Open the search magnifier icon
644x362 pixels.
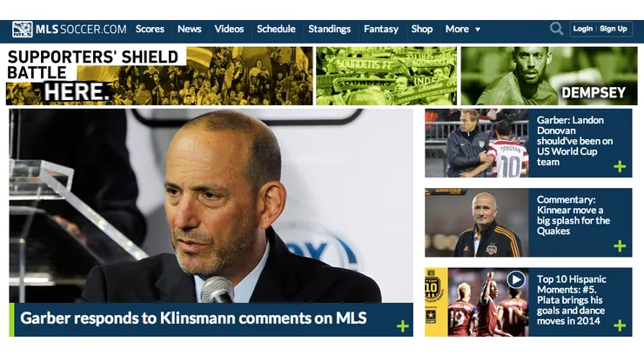[556, 29]
